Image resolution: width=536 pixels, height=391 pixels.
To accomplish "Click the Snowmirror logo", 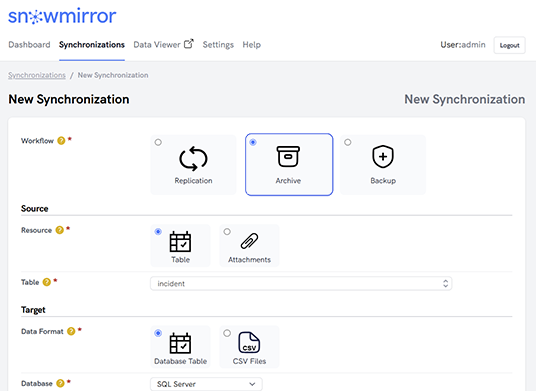I will pos(62,16).
